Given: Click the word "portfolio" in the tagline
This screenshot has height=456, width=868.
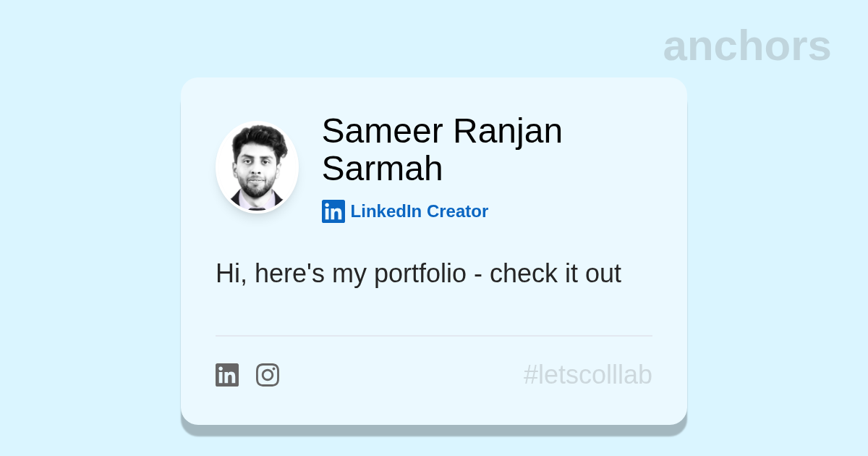Looking at the screenshot, I should coord(420,274).
